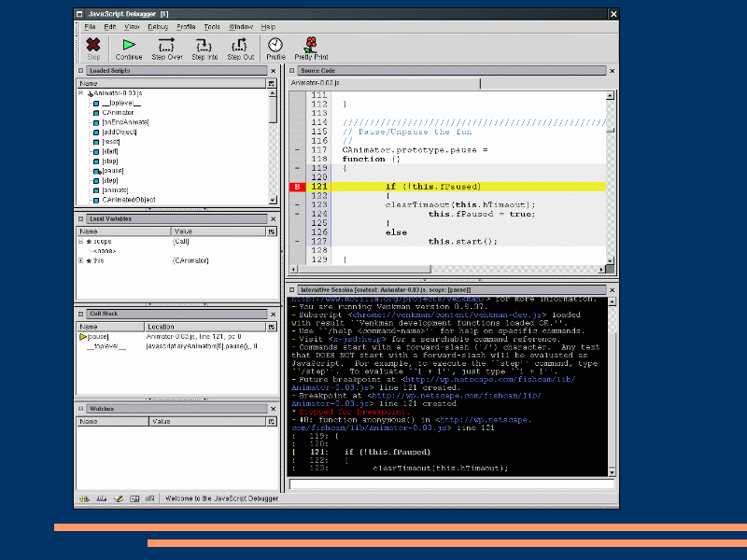Viewport: 747px width, 560px height.
Task: Click the Continue toolbar icon
Action: [129, 45]
